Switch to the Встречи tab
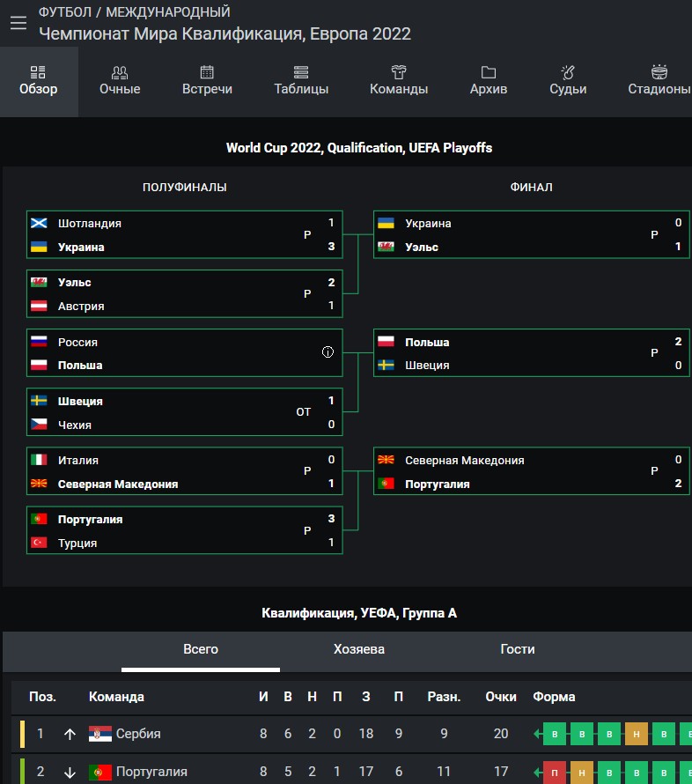This screenshot has height=784, width=692. tap(207, 82)
